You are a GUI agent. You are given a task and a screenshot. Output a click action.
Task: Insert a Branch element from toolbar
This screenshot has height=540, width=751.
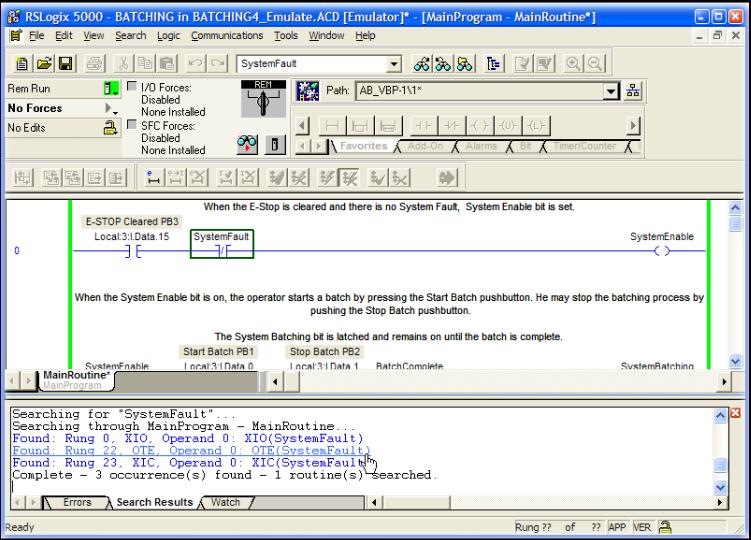[360, 126]
